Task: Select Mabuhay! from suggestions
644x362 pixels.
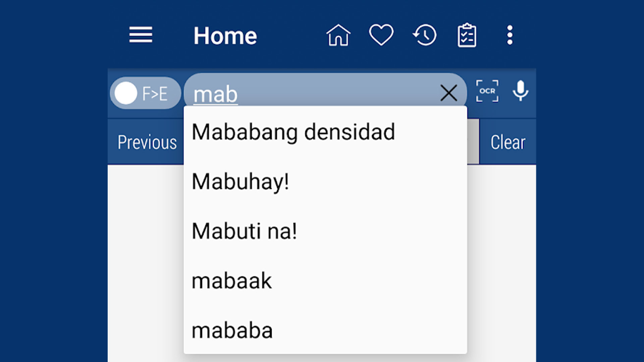Action: (240, 181)
